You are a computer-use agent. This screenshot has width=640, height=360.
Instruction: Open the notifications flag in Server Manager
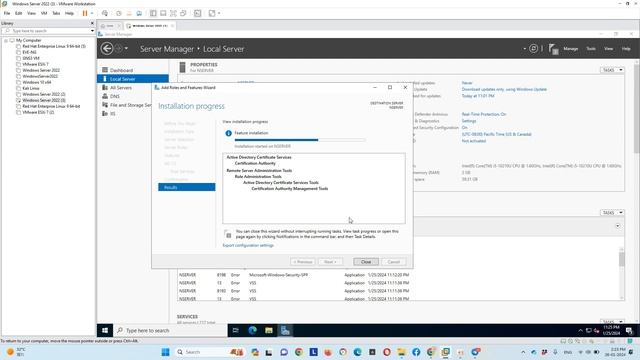click(553, 49)
